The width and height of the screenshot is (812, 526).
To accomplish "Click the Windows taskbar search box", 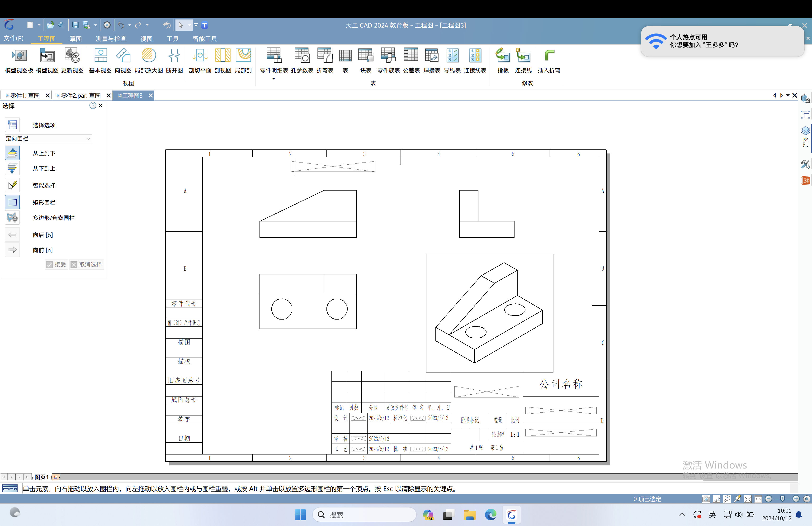I will point(364,515).
